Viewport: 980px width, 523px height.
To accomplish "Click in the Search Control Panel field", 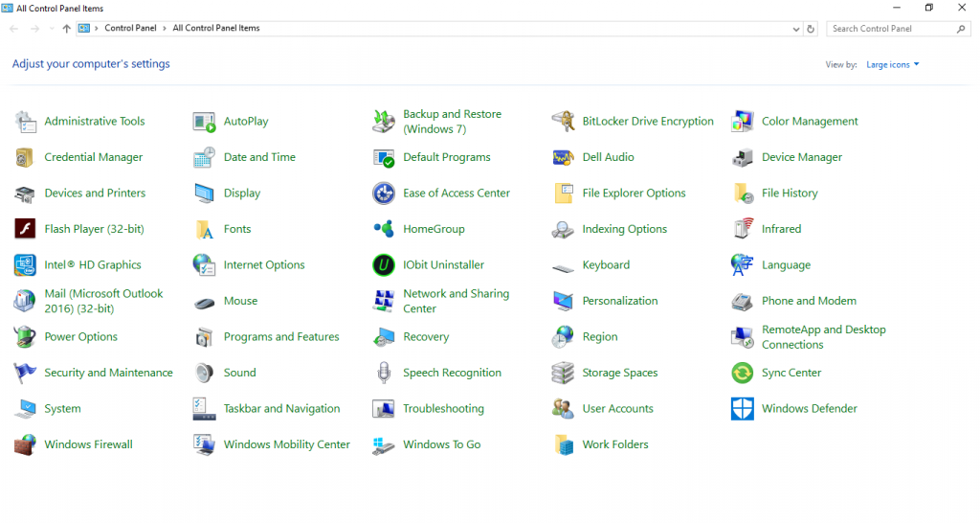I will (892, 29).
